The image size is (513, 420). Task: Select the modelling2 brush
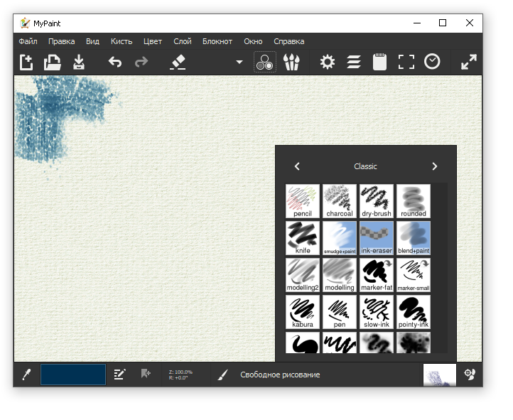pos(303,275)
